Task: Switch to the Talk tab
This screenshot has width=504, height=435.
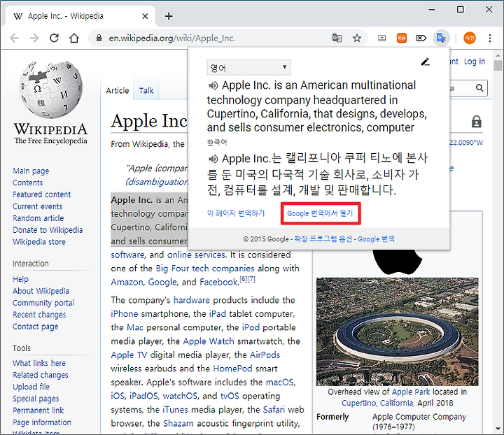Action: click(x=146, y=90)
